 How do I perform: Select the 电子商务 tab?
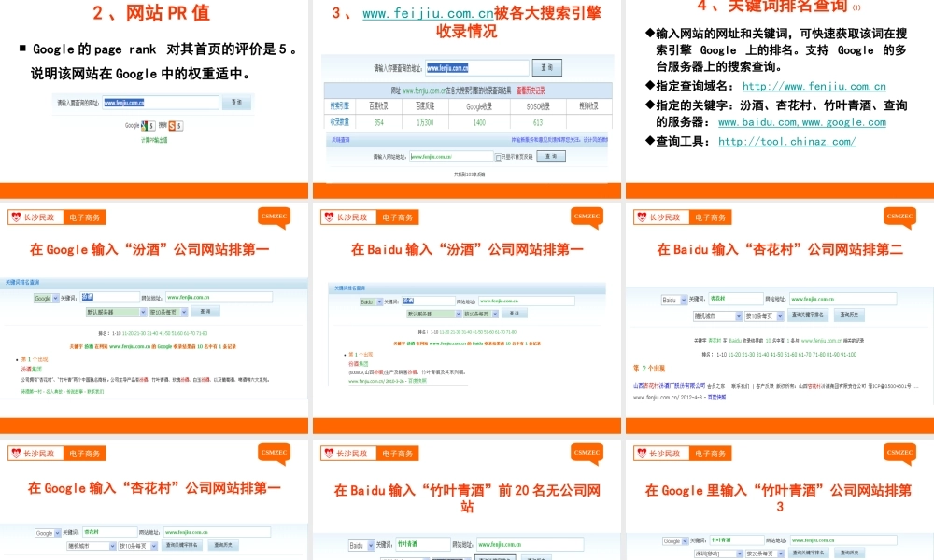[86, 217]
